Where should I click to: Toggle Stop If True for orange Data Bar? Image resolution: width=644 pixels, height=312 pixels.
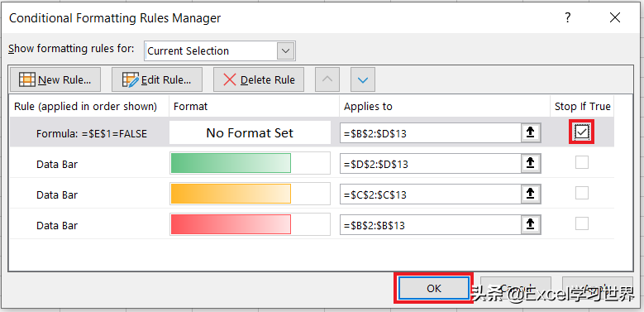point(581,193)
